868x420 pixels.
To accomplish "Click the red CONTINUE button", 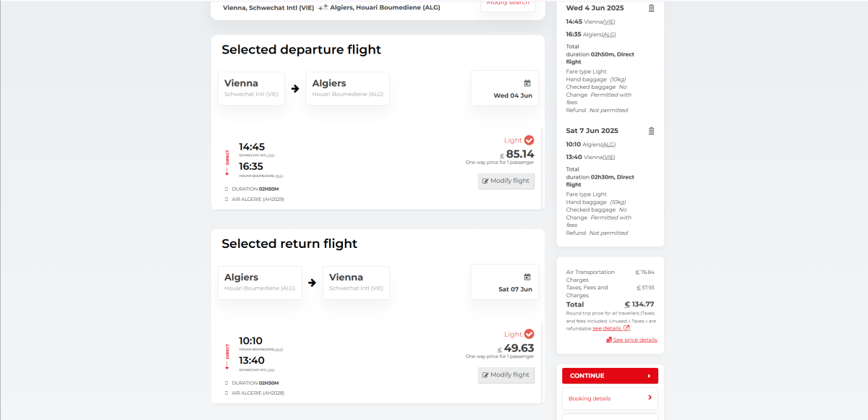I will [610, 376].
